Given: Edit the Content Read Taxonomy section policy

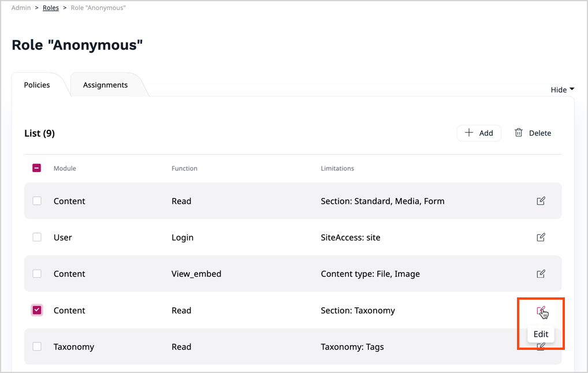Looking at the screenshot, I should (x=541, y=311).
